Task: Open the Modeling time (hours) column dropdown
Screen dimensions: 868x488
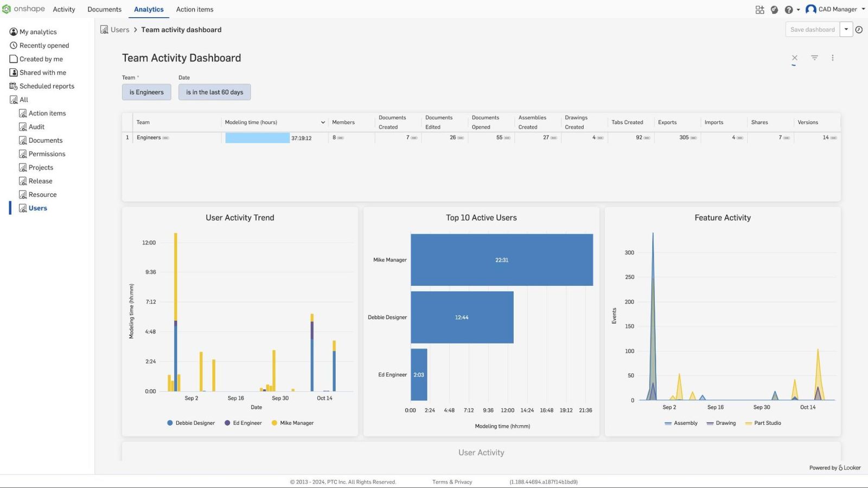Action: (x=323, y=122)
